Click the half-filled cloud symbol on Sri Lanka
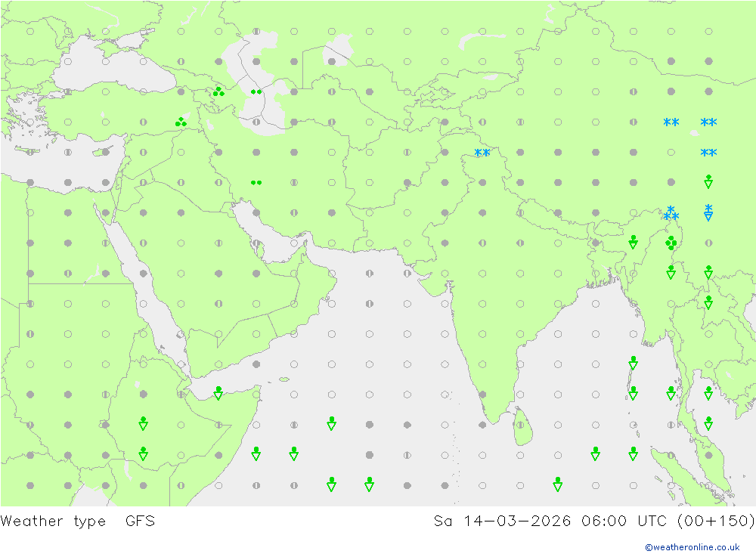The height and width of the screenshot is (554, 756). pos(520,425)
